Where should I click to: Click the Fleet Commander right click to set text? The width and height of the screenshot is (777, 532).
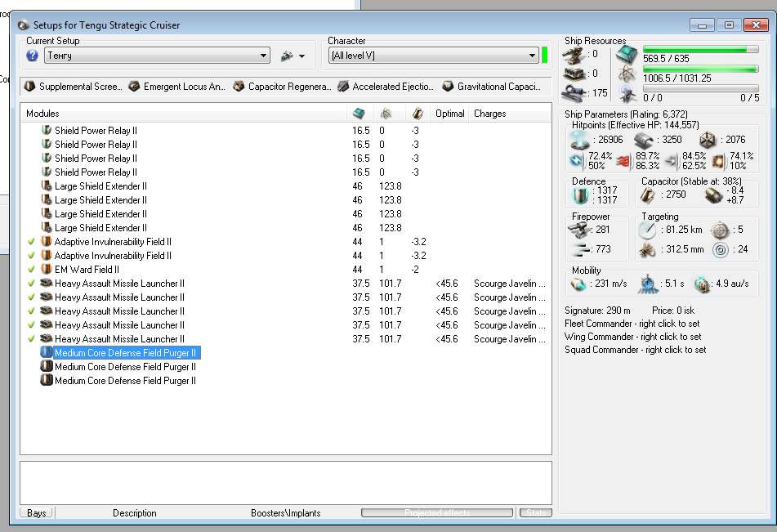[632, 324]
